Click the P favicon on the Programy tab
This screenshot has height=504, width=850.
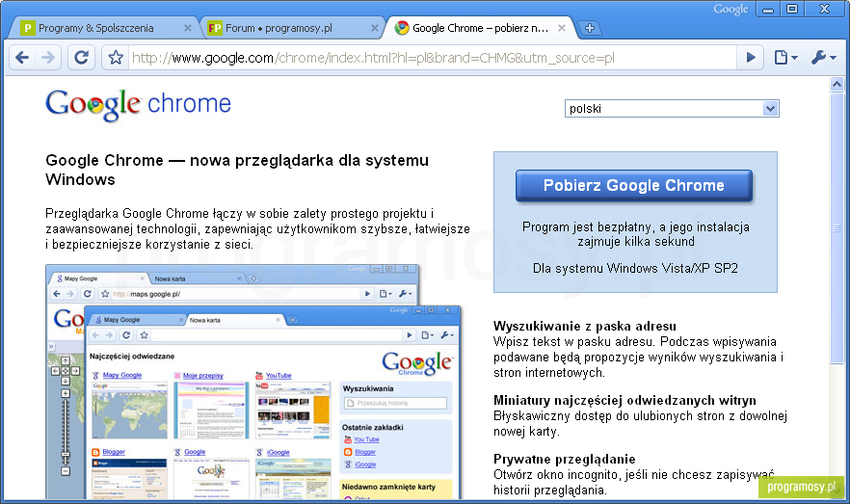click(x=28, y=28)
